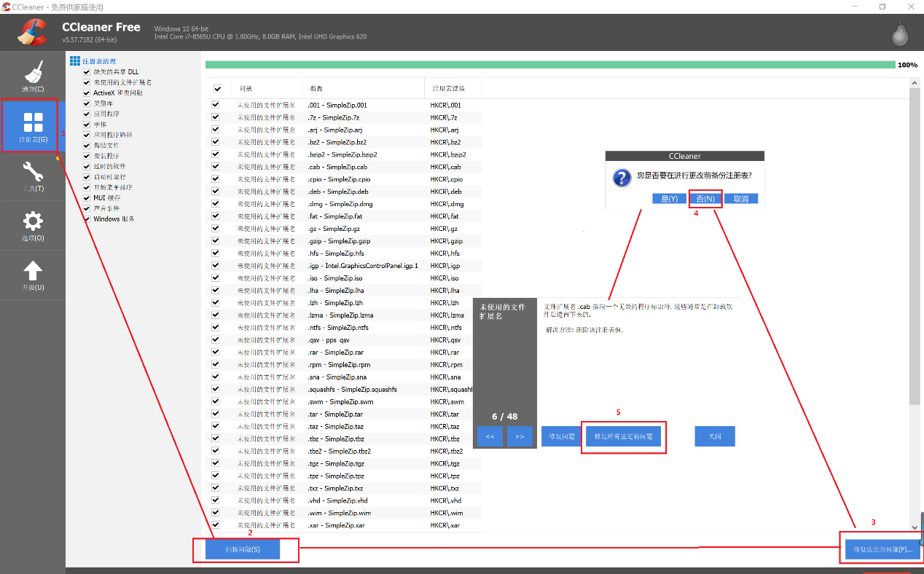This screenshot has height=574, width=924.
Task: Click the 注册表清理 grid icon
Action: [x=75, y=61]
